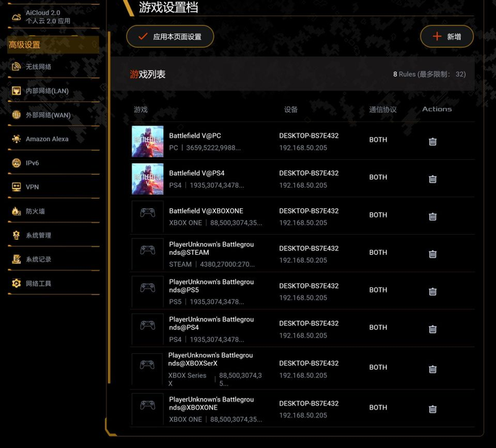496x448 pixels.
Task: Click the 新增 add button
Action: (x=446, y=37)
